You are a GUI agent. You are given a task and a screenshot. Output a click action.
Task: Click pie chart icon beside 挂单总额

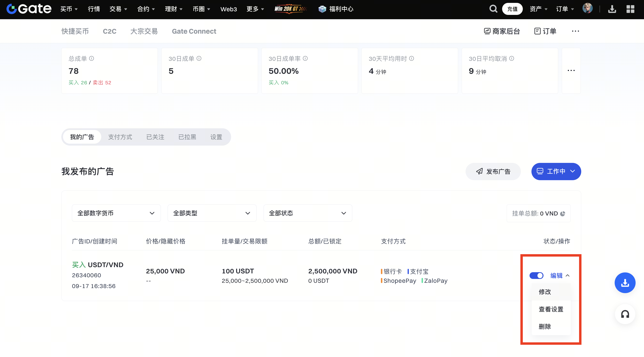(x=563, y=214)
